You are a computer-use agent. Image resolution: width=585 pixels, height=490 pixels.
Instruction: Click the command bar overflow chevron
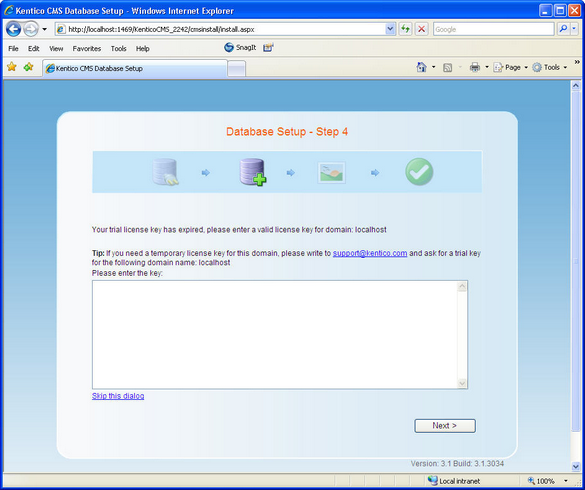coord(577,62)
